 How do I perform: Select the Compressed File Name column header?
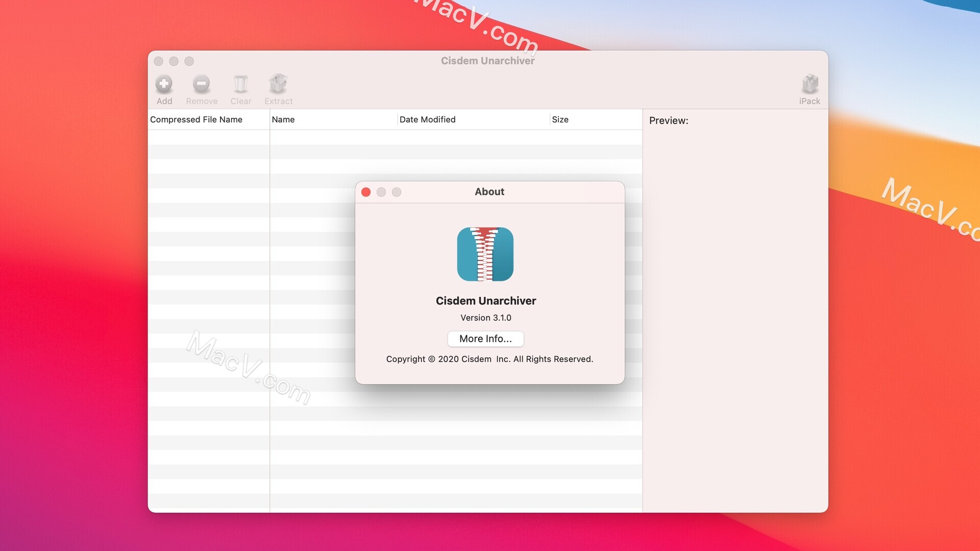coord(195,119)
